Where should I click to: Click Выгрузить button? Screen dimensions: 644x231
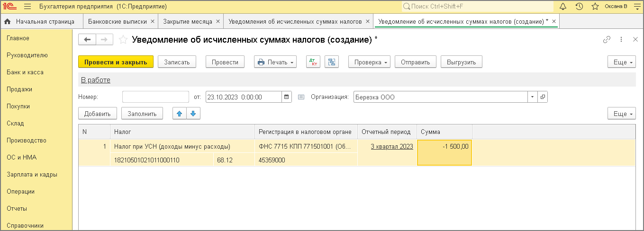click(x=462, y=62)
